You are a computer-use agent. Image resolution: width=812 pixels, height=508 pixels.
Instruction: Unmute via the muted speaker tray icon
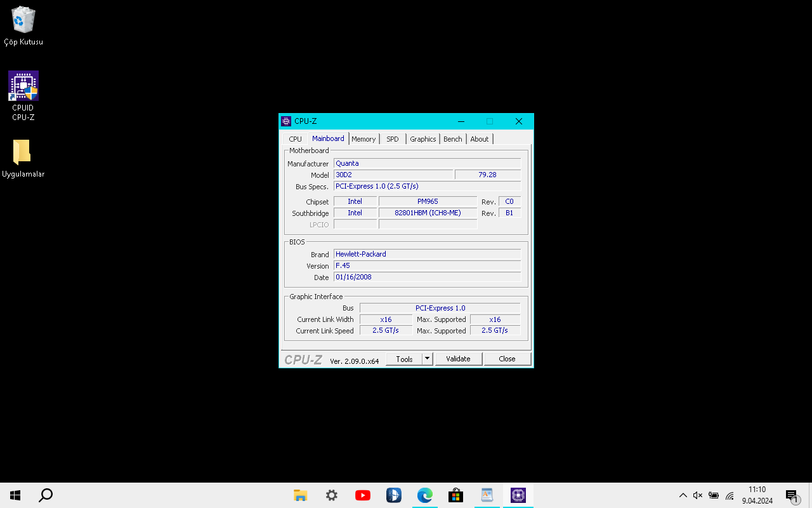(x=698, y=495)
